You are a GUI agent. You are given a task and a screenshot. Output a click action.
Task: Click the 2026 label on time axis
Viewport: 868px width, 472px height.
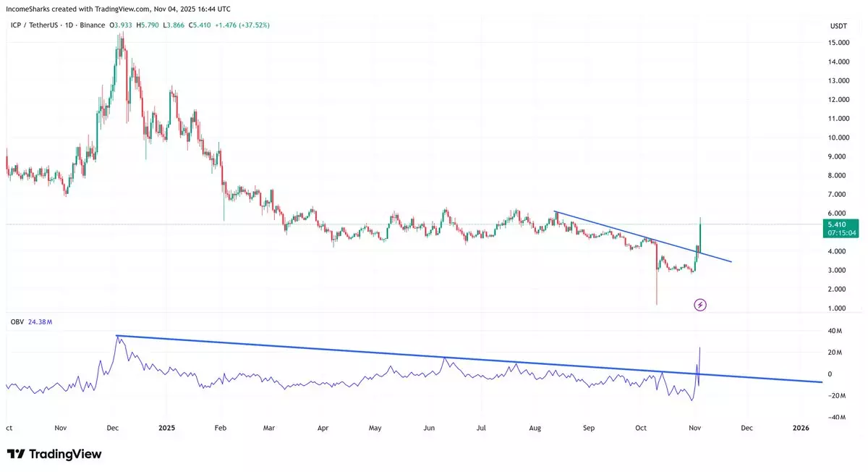tap(800, 428)
